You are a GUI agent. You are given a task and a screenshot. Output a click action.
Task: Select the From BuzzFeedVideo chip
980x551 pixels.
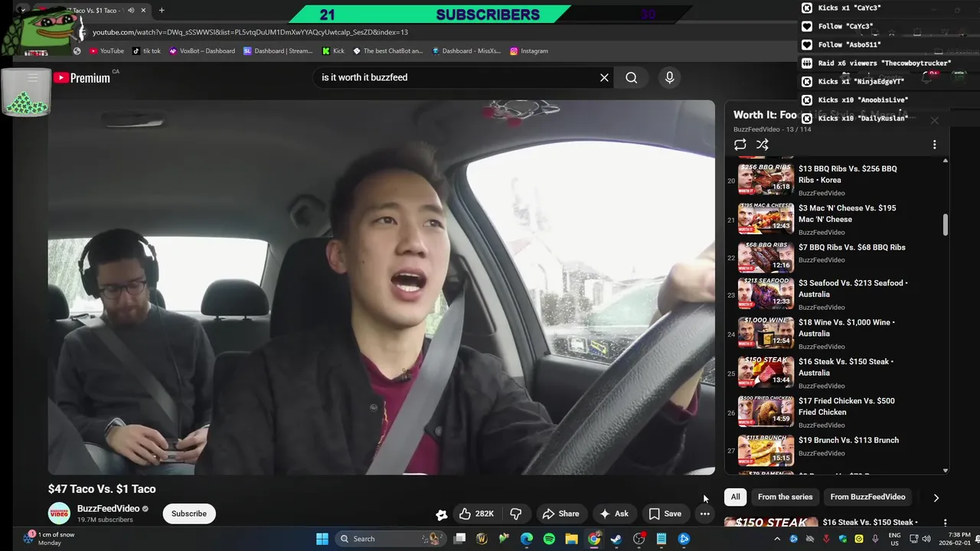click(867, 497)
